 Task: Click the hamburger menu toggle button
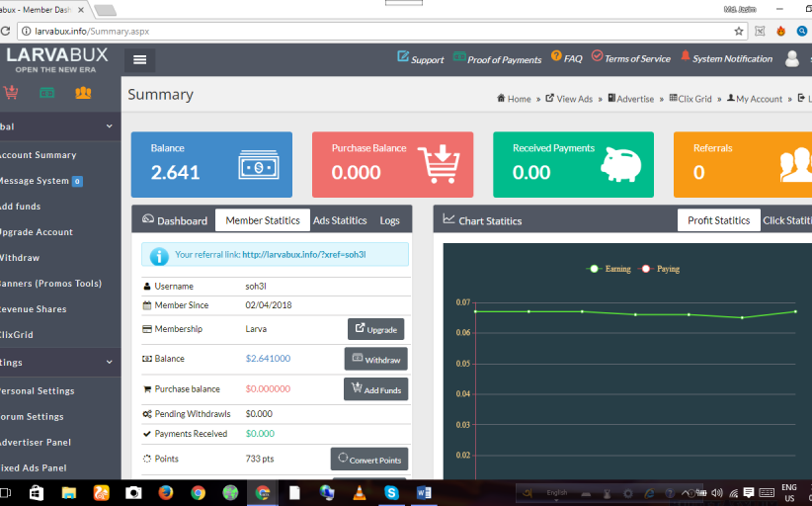pos(139,59)
